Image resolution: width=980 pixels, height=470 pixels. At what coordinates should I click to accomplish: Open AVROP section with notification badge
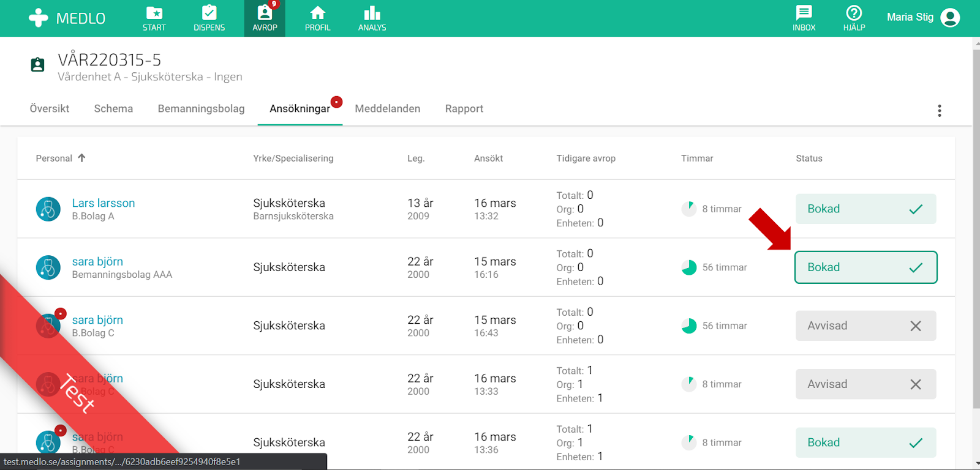click(x=265, y=18)
